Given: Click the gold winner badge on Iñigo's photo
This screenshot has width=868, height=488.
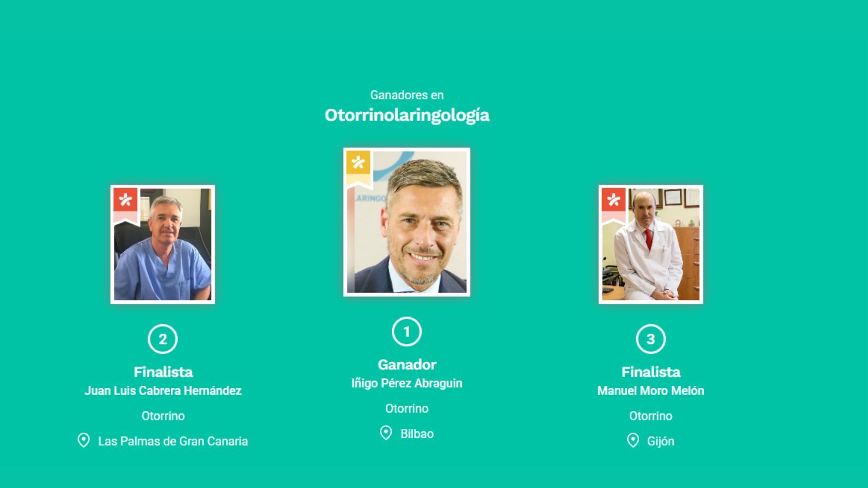Looking at the screenshot, I should pyautogui.click(x=359, y=169).
